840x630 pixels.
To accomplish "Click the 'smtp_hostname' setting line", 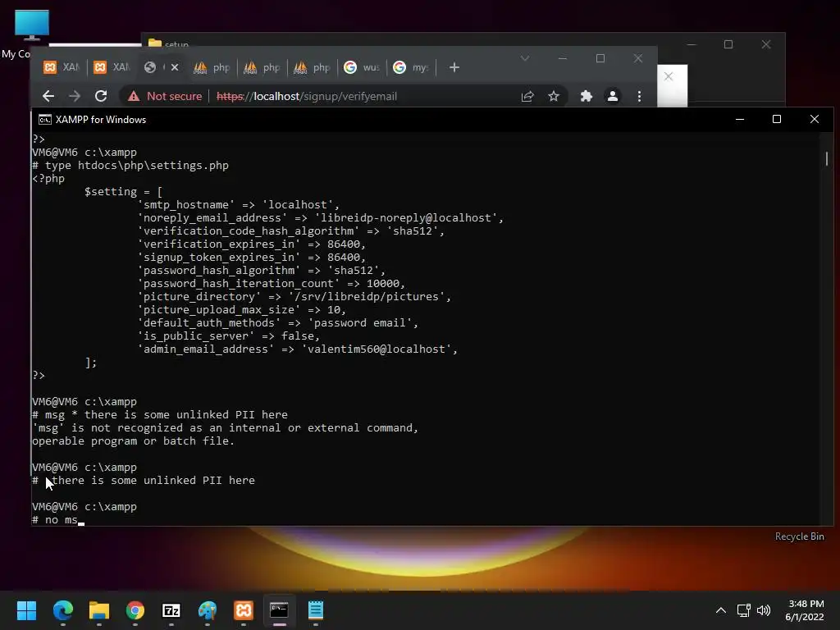I will click(x=239, y=205).
